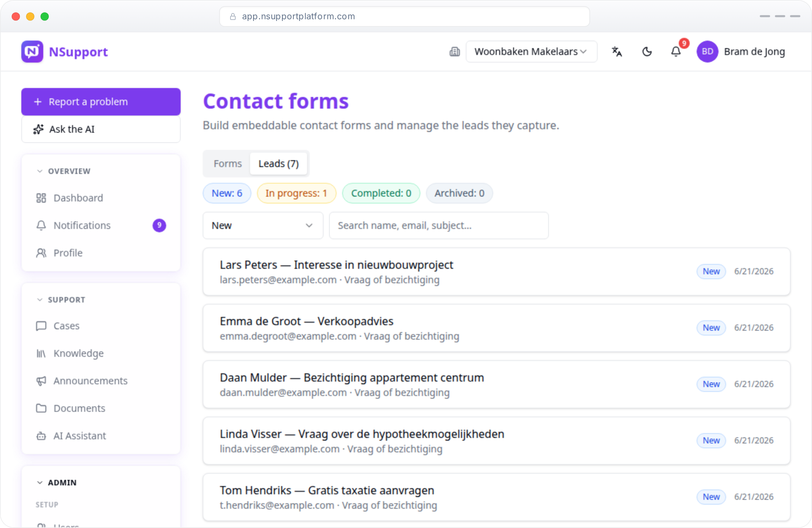Click the AI Assistant robot icon
Image resolution: width=812 pixels, height=528 pixels.
(x=41, y=436)
